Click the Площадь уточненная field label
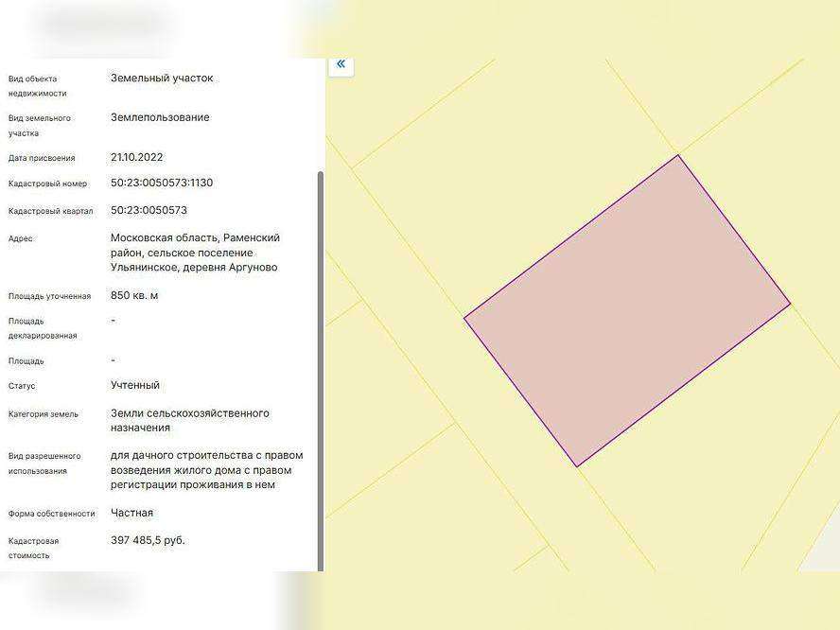The width and height of the screenshot is (840, 630). point(49,296)
